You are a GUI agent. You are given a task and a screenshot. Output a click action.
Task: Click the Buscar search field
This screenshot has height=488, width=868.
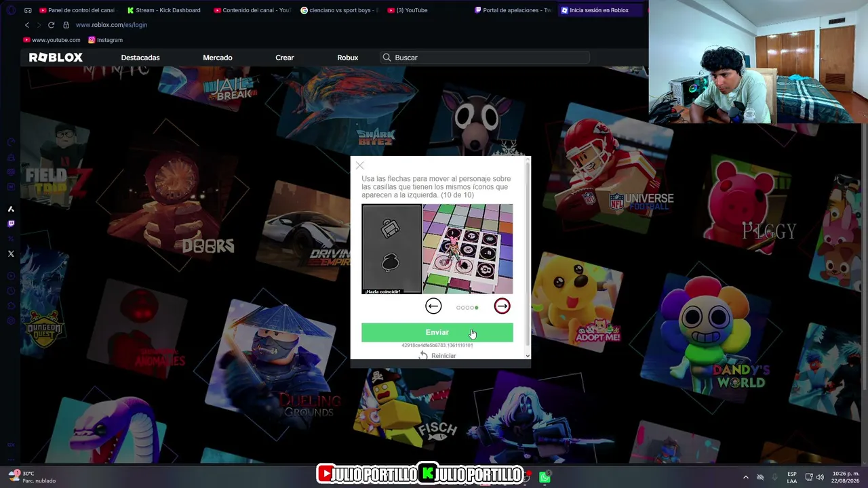(485, 58)
